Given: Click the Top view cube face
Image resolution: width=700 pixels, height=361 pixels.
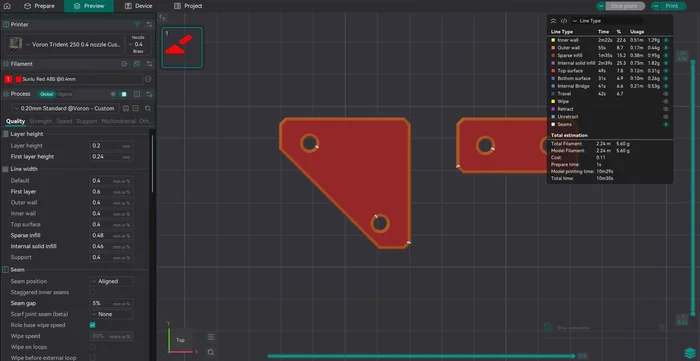Looking at the screenshot, I should tap(180, 340).
